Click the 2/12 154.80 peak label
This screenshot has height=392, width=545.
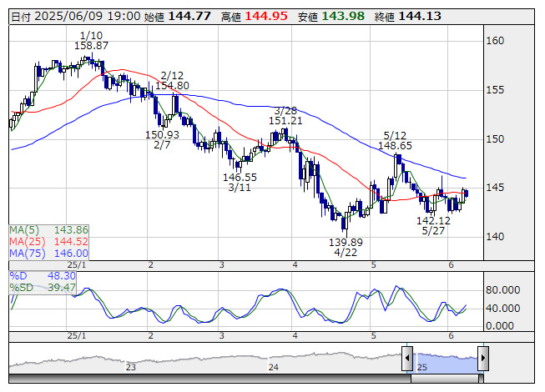click(172, 81)
